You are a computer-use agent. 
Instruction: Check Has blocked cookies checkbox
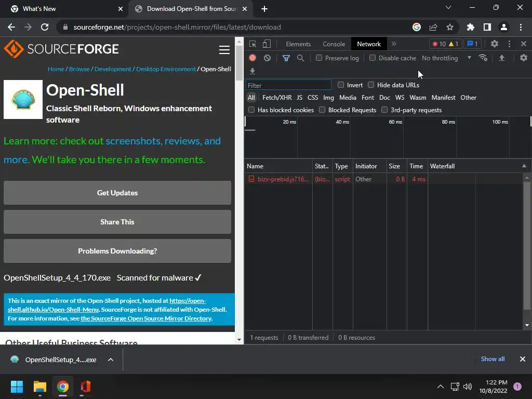click(251, 110)
